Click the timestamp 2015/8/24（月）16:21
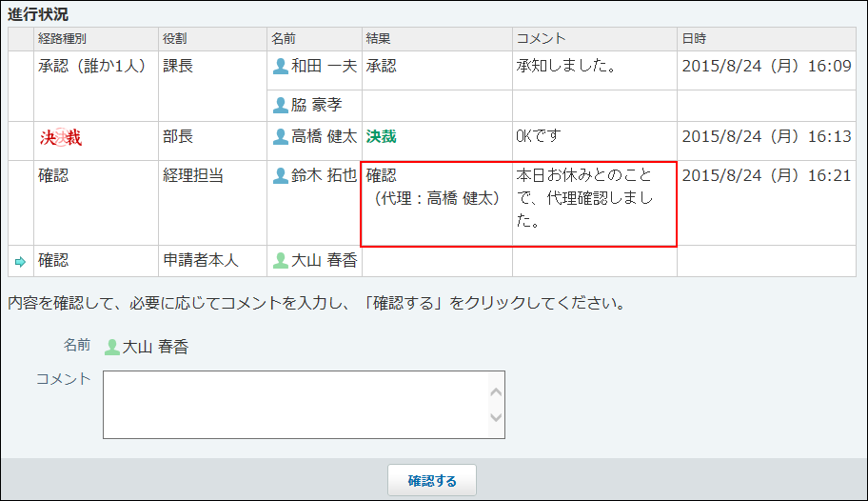The image size is (868, 501). 767,175
